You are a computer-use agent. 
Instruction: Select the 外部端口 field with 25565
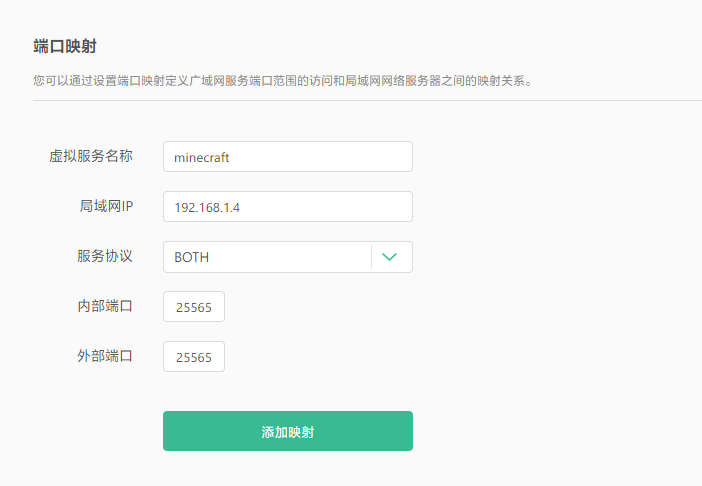[194, 357]
